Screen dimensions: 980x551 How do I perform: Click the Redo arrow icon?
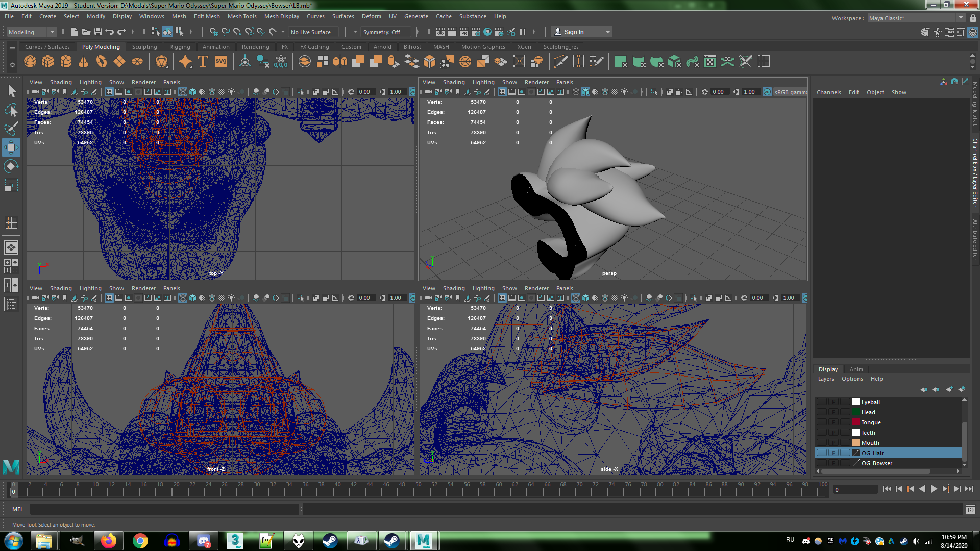point(121,32)
